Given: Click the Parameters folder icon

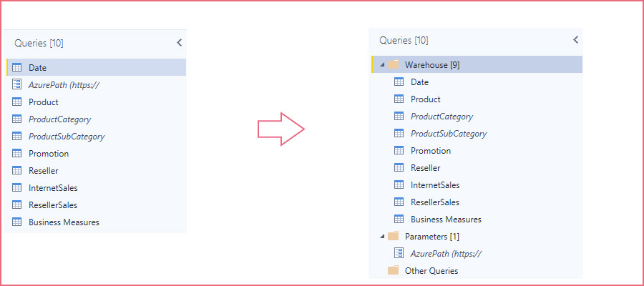Looking at the screenshot, I should coord(394,236).
